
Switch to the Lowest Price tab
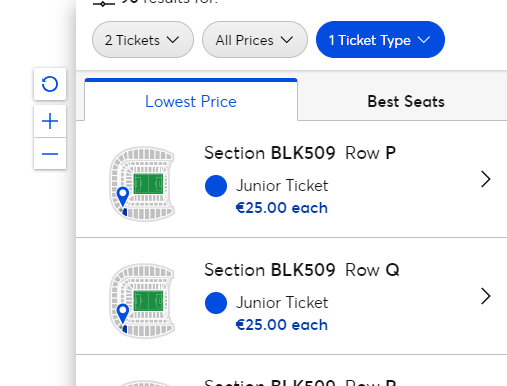(x=191, y=101)
